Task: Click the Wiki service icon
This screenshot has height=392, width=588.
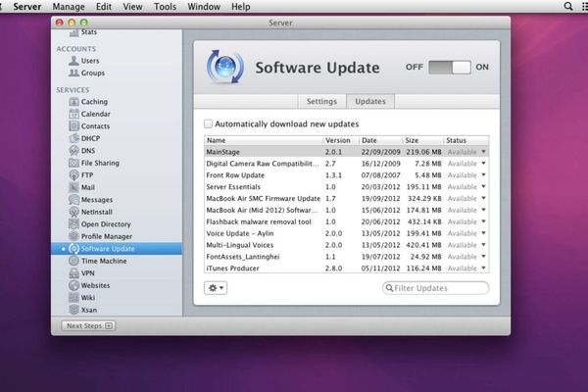Action: [73, 298]
